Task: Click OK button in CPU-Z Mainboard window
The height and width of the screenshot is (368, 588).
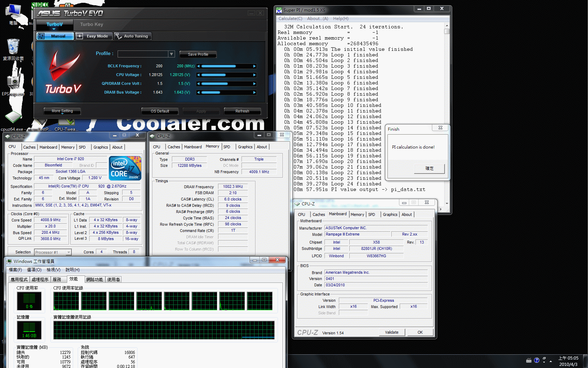Action: click(x=420, y=332)
